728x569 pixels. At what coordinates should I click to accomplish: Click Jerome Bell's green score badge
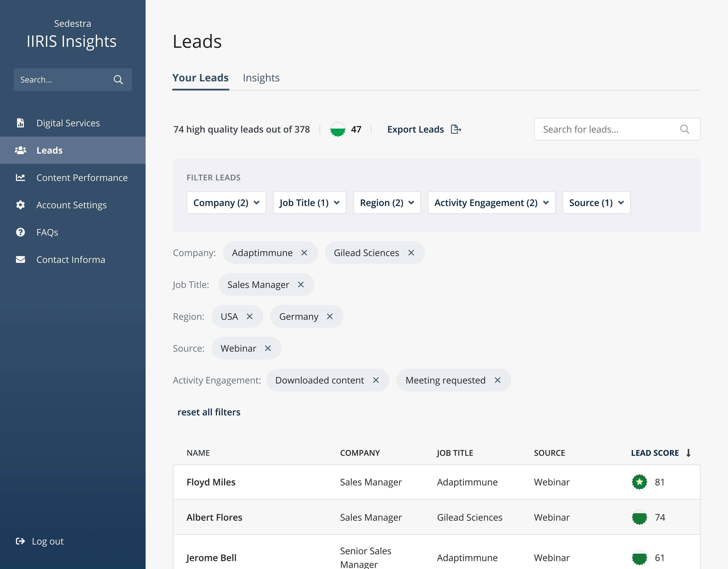(x=639, y=558)
